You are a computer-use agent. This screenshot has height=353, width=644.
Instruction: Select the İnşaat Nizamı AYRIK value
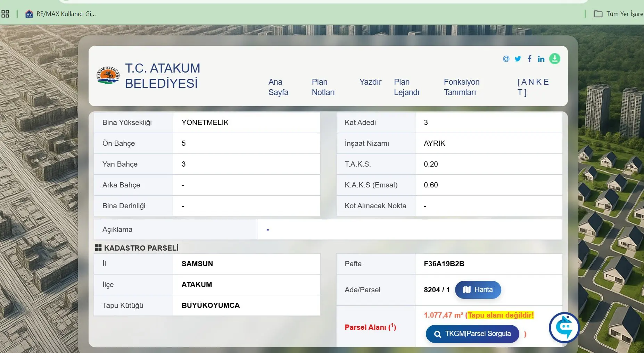[x=434, y=143]
